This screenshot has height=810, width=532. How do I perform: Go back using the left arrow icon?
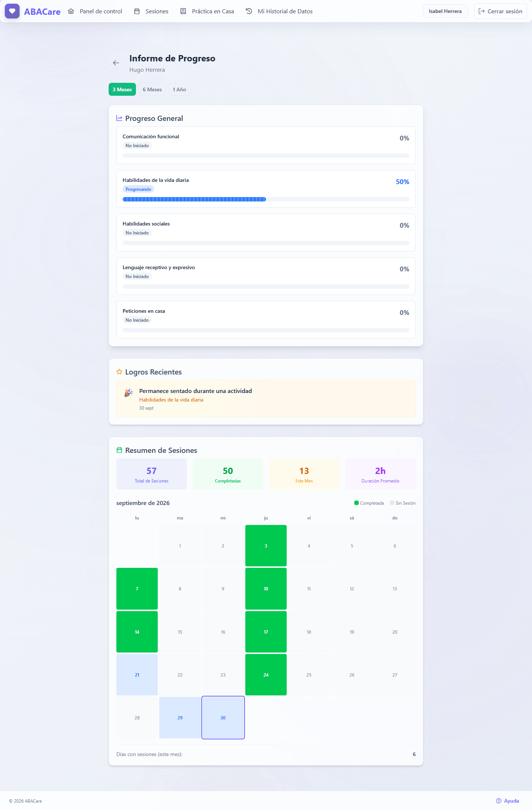tap(116, 63)
